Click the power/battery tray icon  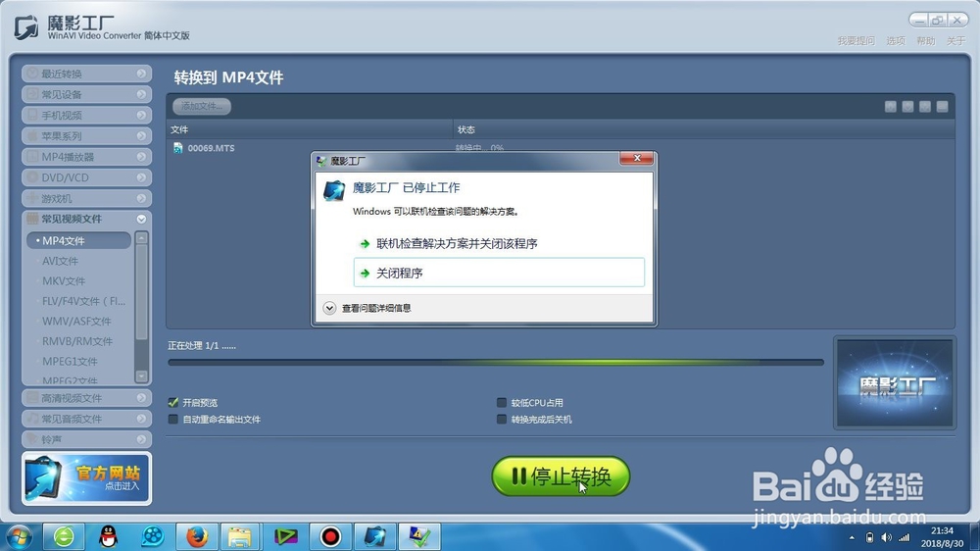pos(869,537)
